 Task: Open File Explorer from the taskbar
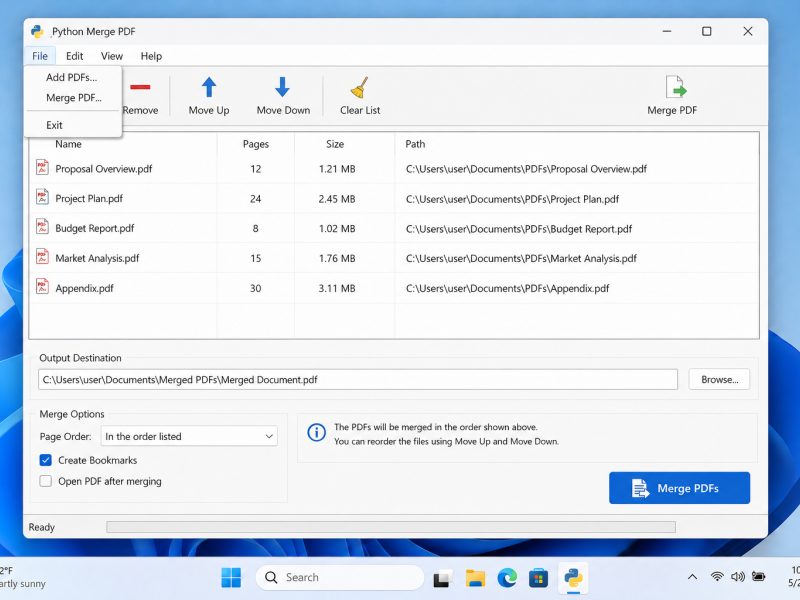475,578
